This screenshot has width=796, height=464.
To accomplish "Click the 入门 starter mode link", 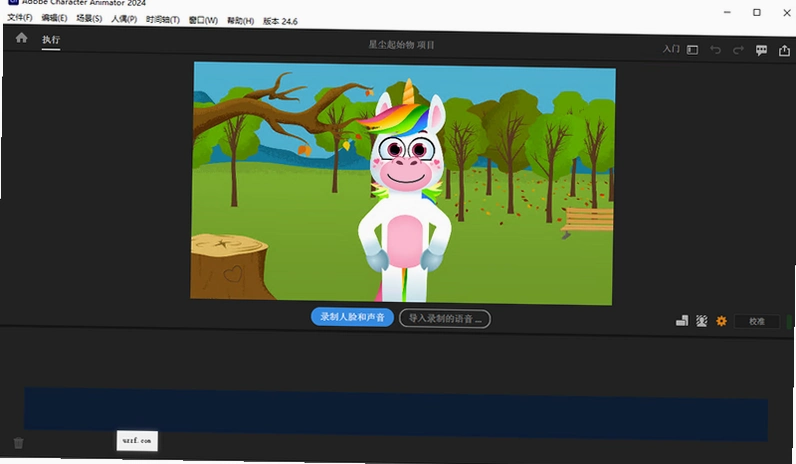I will point(671,49).
